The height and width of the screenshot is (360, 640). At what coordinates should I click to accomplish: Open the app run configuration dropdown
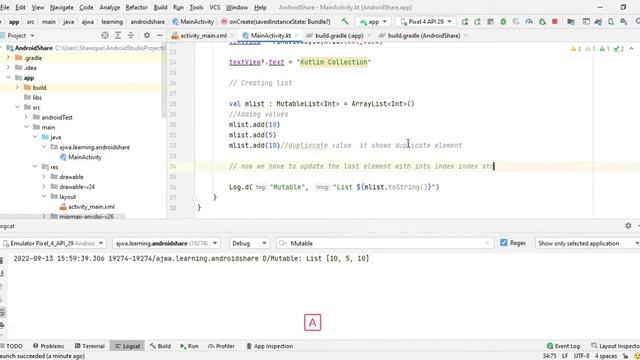(x=373, y=22)
